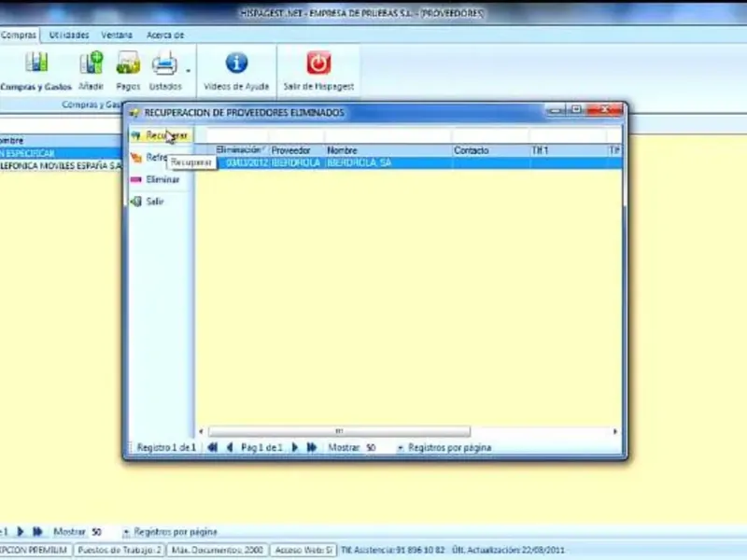The width and height of the screenshot is (747, 560).
Task: Click Máx. Documentos: 2000 status entry
Action: (218, 550)
